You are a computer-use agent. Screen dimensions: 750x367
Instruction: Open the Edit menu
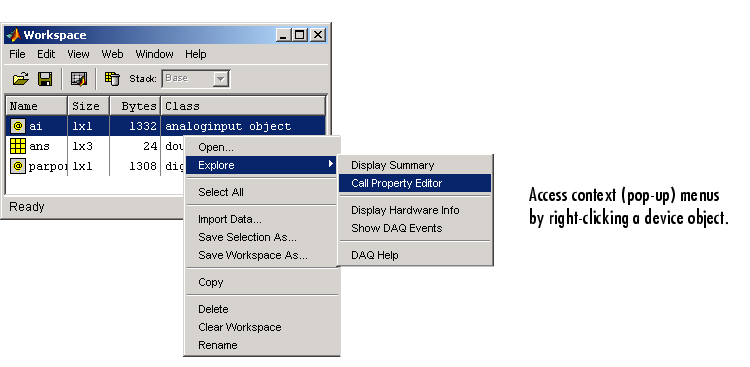click(46, 54)
